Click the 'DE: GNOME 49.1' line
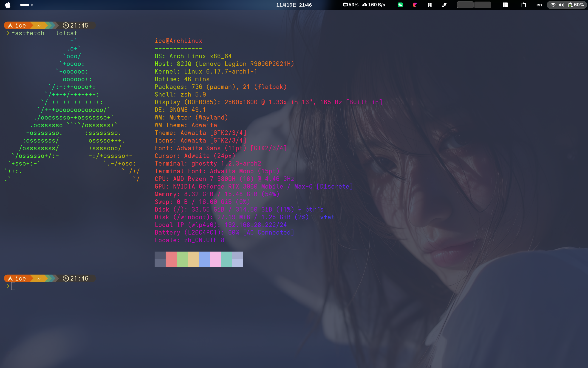 tap(180, 110)
